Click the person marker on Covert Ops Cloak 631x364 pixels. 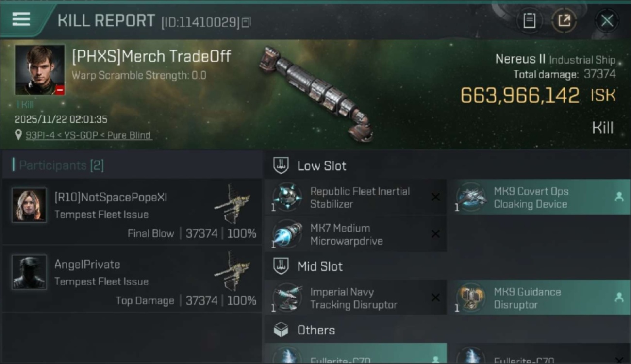pyautogui.click(x=619, y=197)
